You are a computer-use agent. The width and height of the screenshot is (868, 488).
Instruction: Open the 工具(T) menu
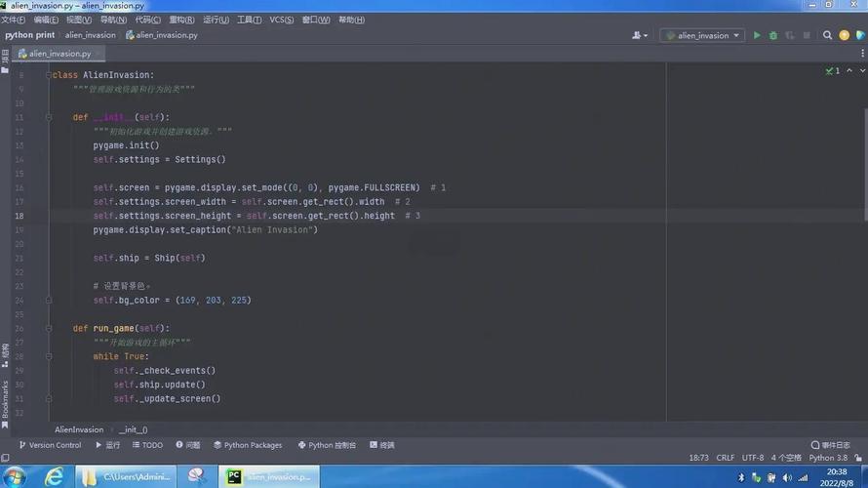(x=249, y=20)
